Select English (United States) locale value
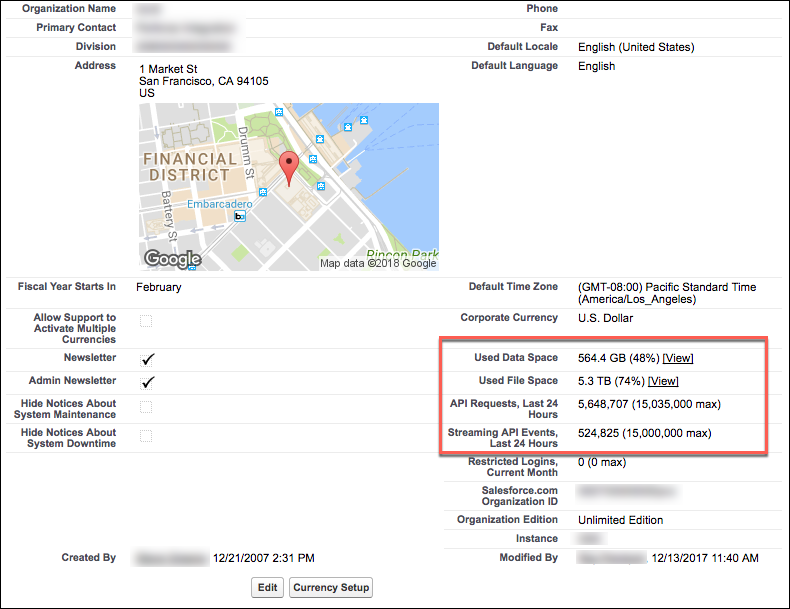This screenshot has height=609, width=790. (636, 47)
